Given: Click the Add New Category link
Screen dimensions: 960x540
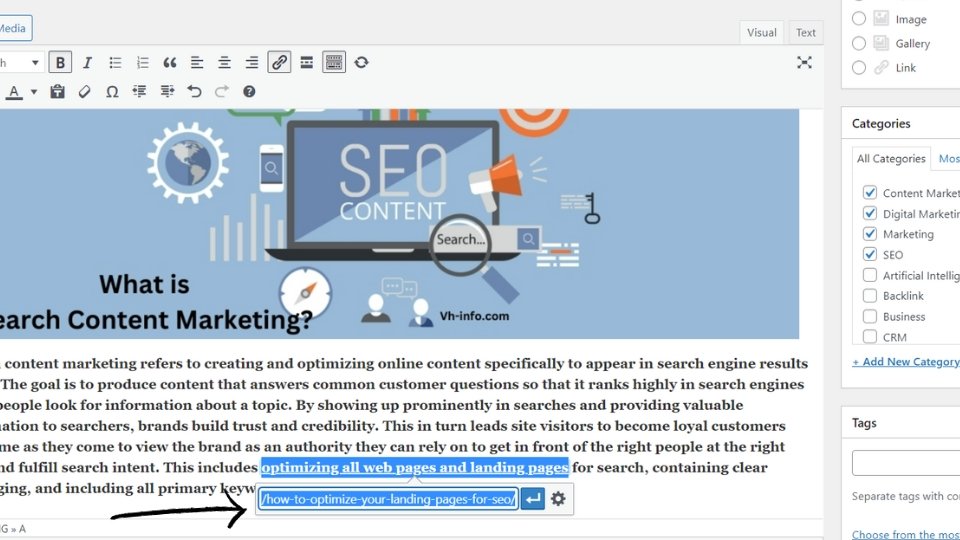Looking at the screenshot, I should [906, 362].
